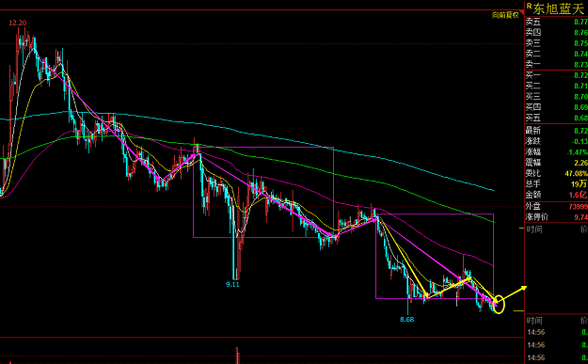Click the R marker beside stock name

(529, 6)
